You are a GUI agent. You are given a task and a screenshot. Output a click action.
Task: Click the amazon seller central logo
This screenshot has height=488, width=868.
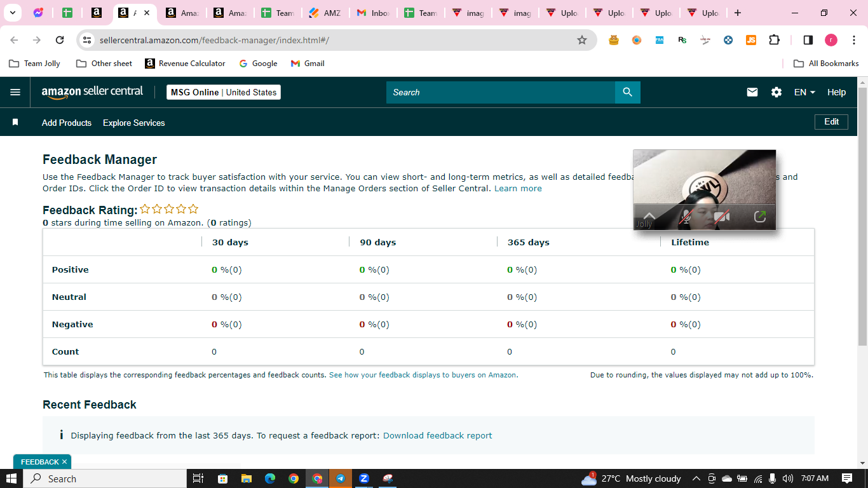pyautogui.click(x=92, y=92)
